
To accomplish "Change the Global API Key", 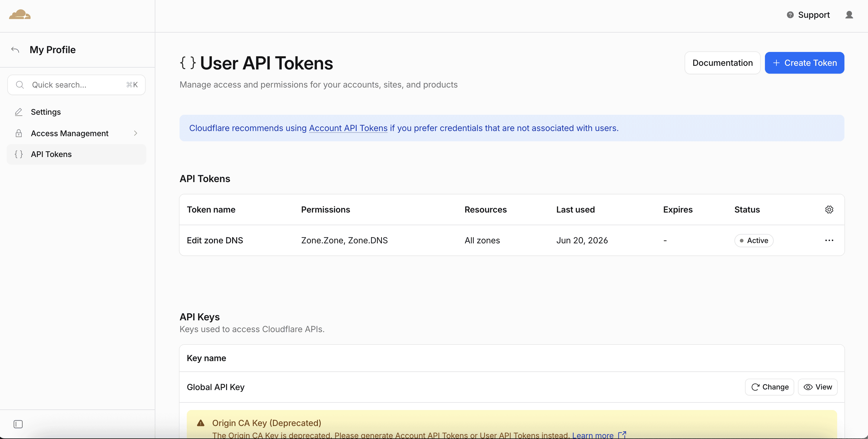I will coord(769,387).
